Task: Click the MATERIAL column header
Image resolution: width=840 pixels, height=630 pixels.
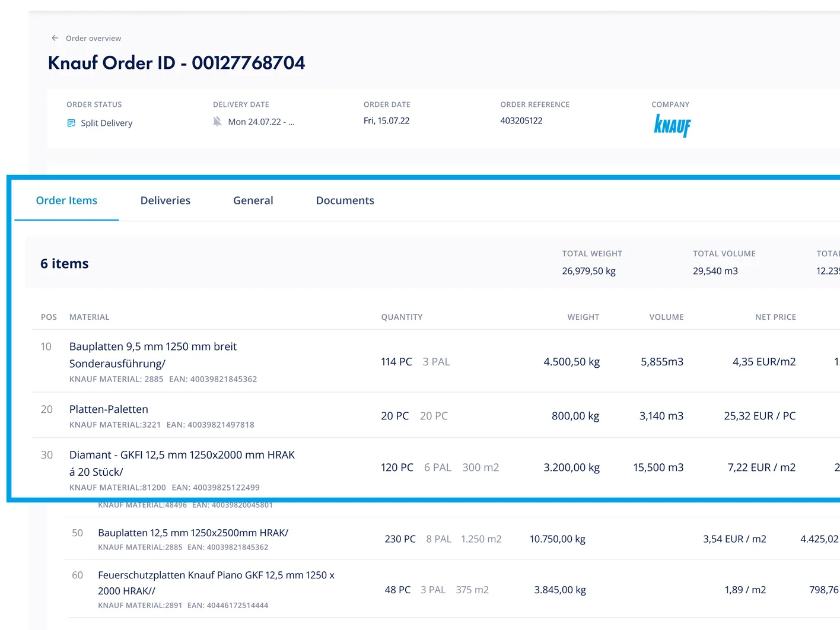Action: pyautogui.click(x=90, y=317)
